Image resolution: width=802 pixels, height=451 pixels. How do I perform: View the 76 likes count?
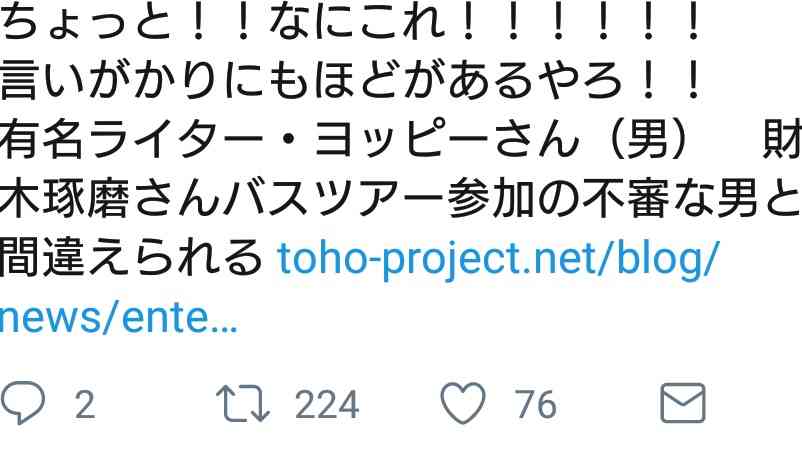tap(536, 404)
